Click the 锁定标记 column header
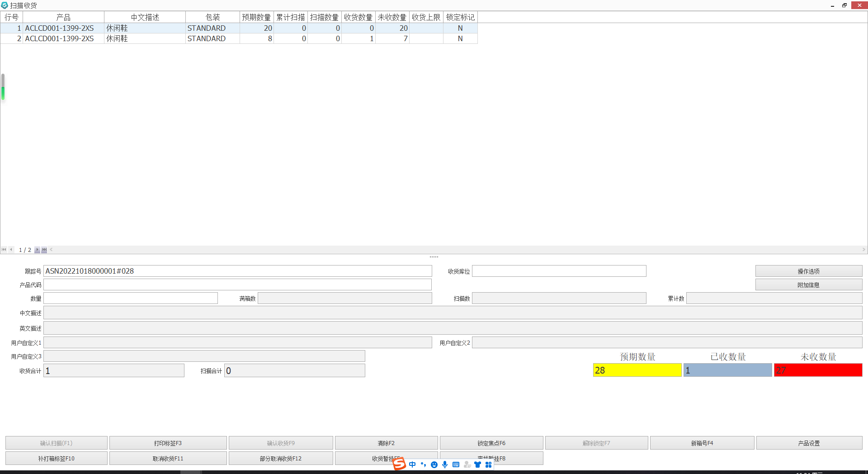The width and height of the screenshot is (868, 474). click(x=460, y=17)
